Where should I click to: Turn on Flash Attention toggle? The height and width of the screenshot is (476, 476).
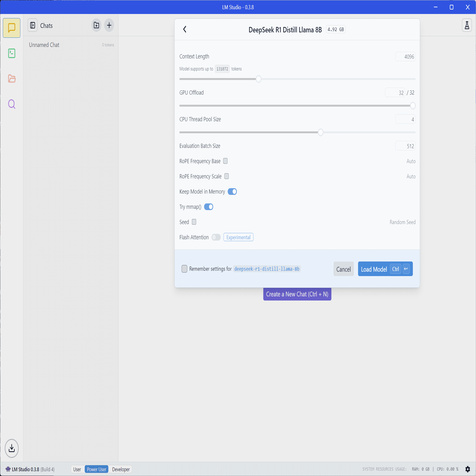pos(216,237)
